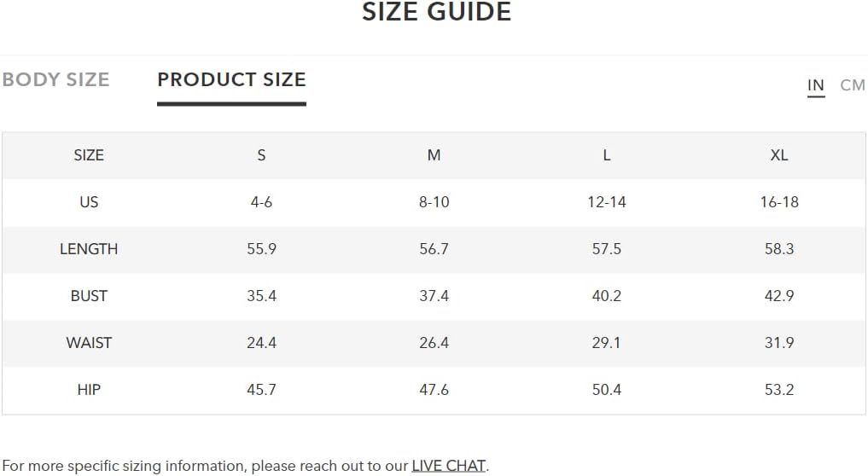
Task: Click the 40.2 bust value
Action: pyautogui.click(x=607, y=296)
